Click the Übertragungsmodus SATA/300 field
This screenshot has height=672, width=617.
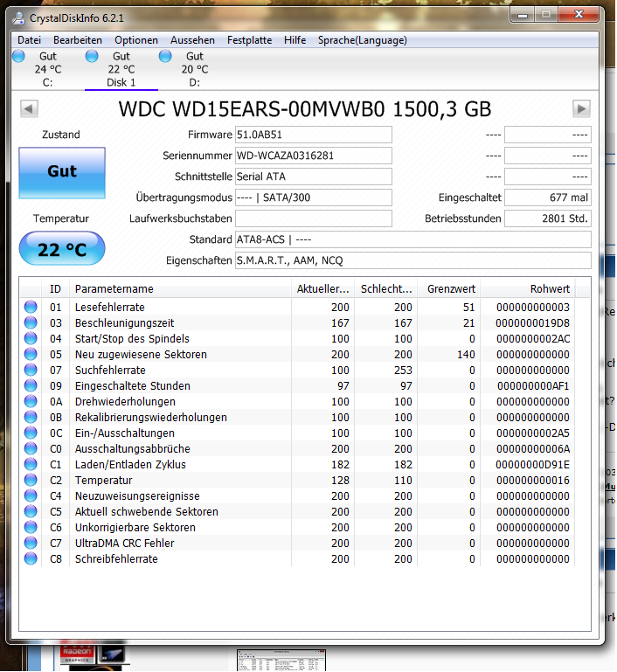(313, 197)
